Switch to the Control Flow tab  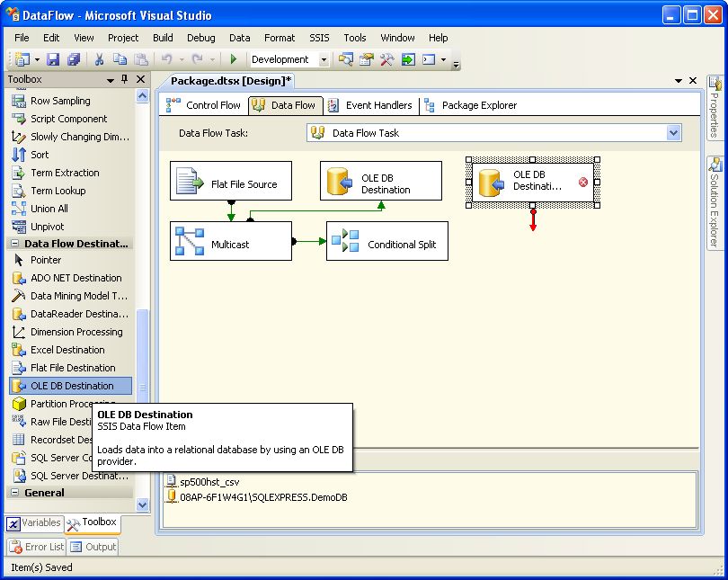click(x=203, y=105)
